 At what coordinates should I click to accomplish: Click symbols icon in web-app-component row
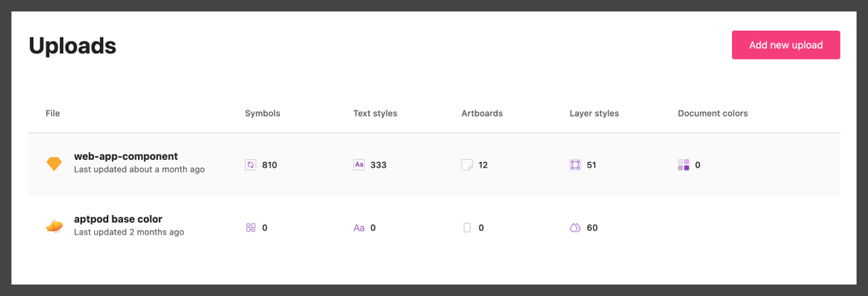(250, 165)
